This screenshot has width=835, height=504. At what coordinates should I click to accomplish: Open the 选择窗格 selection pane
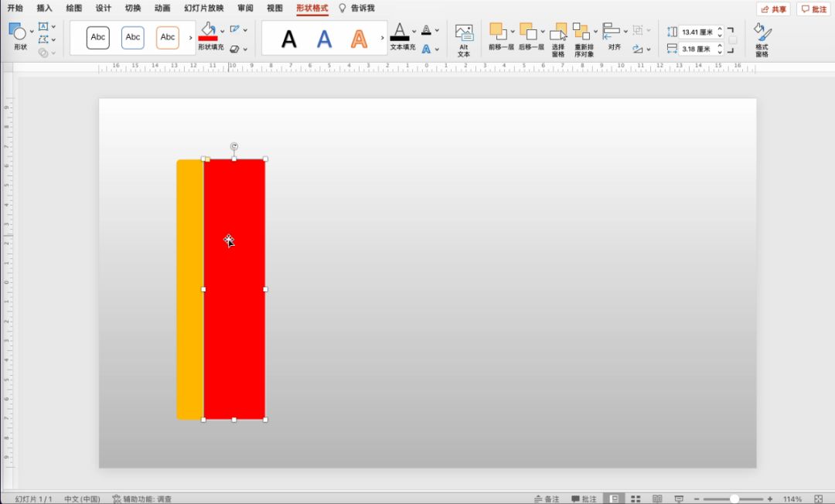[x=558, y=40]
